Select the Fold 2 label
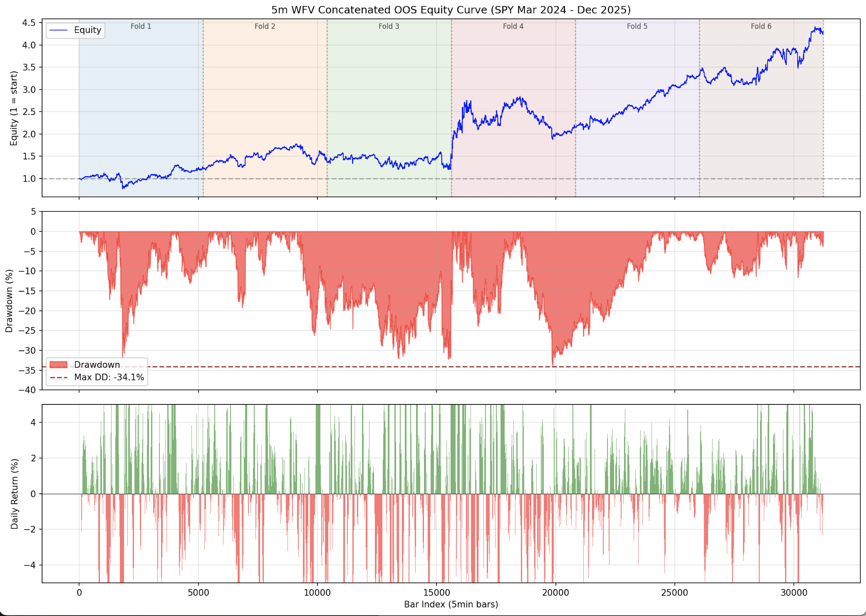 pyautogui.click(x=265, y=26)
